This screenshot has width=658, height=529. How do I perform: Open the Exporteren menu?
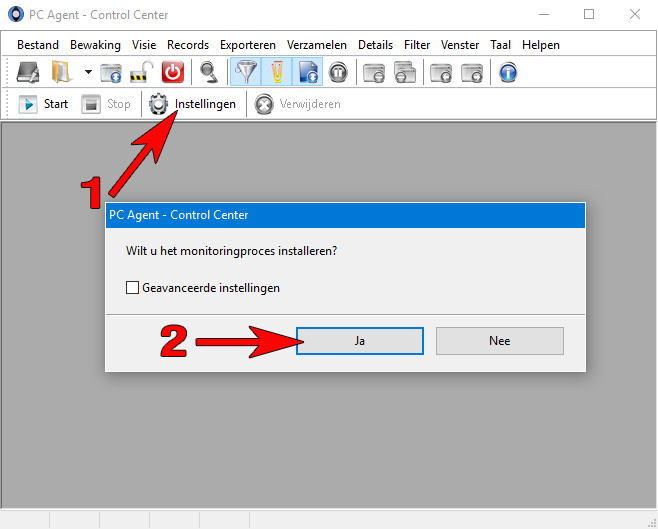(248, 44)
